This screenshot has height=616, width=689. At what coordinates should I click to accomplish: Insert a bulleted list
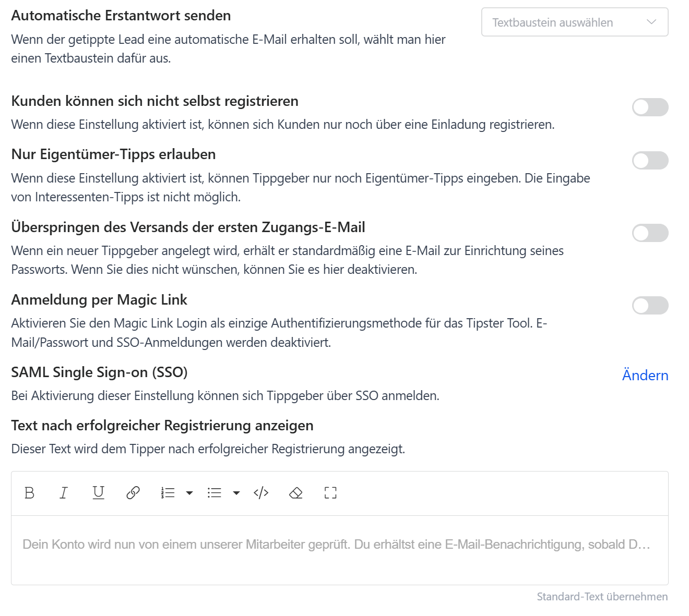click(214, 493)
